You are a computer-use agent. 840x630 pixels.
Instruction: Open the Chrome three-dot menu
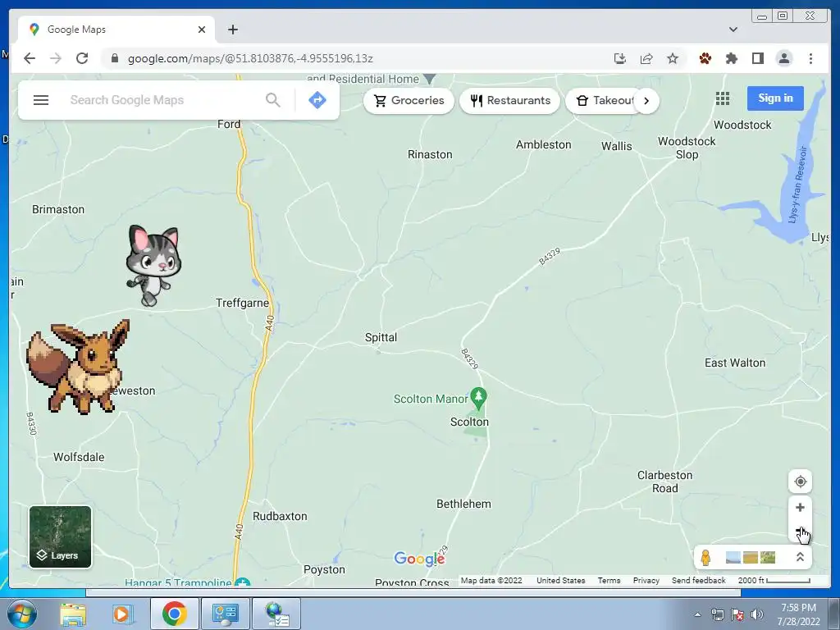click(x=810, y=58)
